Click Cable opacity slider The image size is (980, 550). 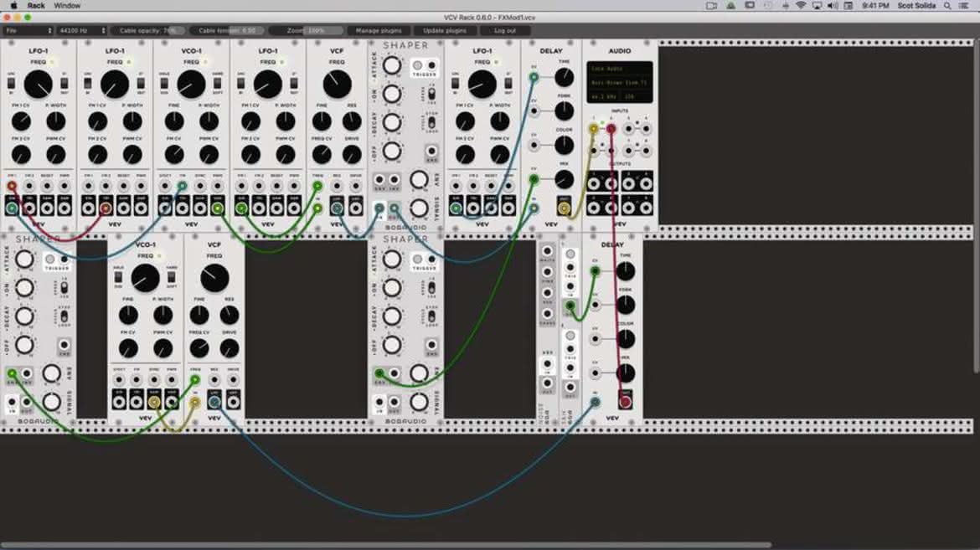point(148,31)
